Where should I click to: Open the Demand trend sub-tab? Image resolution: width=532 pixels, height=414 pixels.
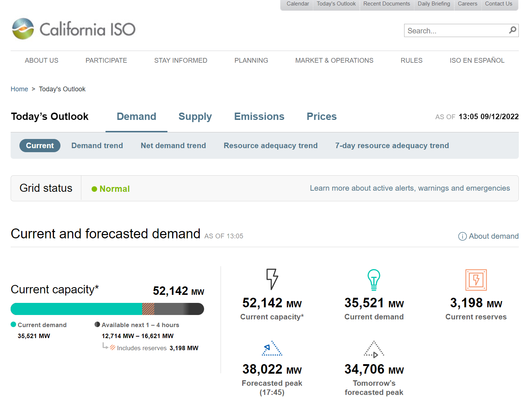(97, 146)
